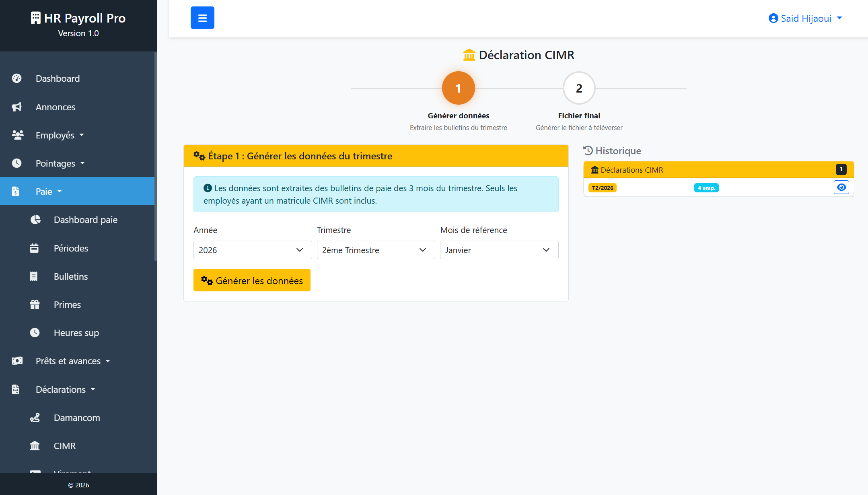The image size is (868, 495).
Task: Click the Bulletins receipt icon
Action: pyautogui.click(x=34, y=276)
